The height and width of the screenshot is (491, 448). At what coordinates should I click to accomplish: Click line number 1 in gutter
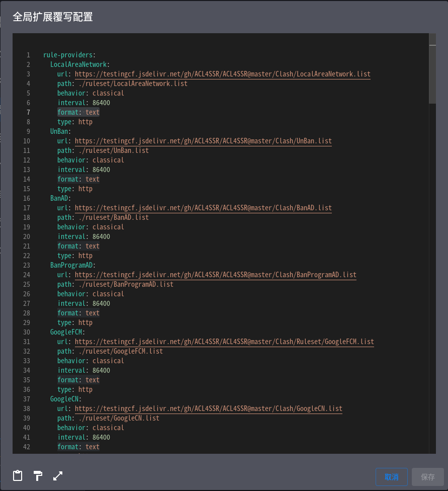pyautogui.click(x=28, y=55)
